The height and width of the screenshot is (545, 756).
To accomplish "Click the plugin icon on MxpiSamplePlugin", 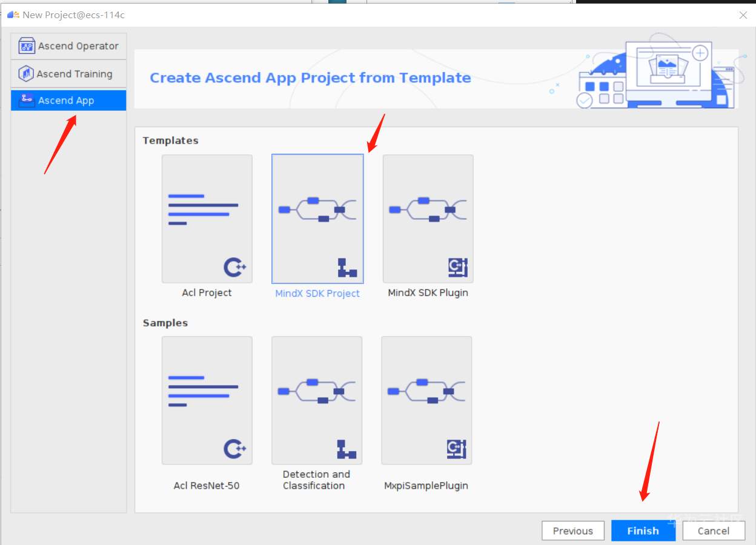I will click(457, 449).
